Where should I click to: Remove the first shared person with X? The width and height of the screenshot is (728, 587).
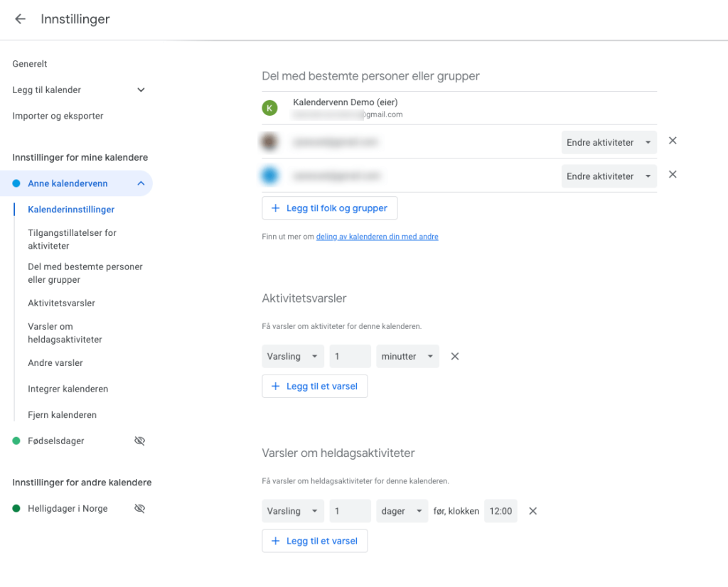tap(673, 141)
